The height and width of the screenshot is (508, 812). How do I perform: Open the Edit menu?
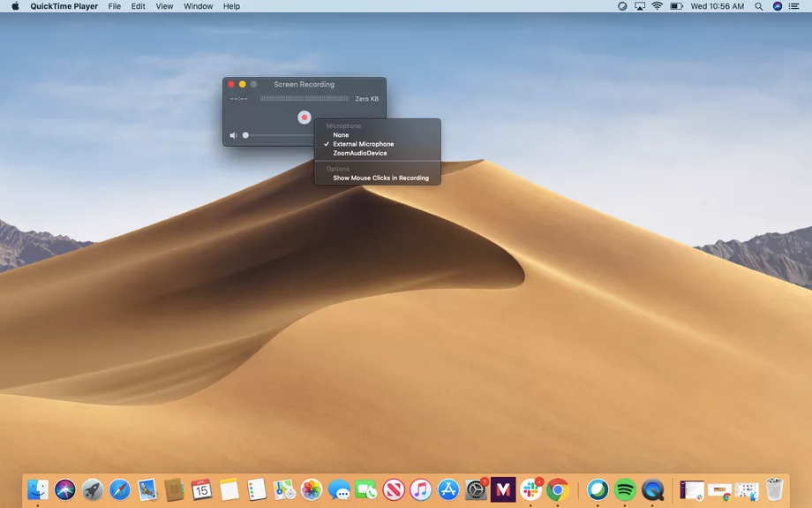click(x=139, y=6)
